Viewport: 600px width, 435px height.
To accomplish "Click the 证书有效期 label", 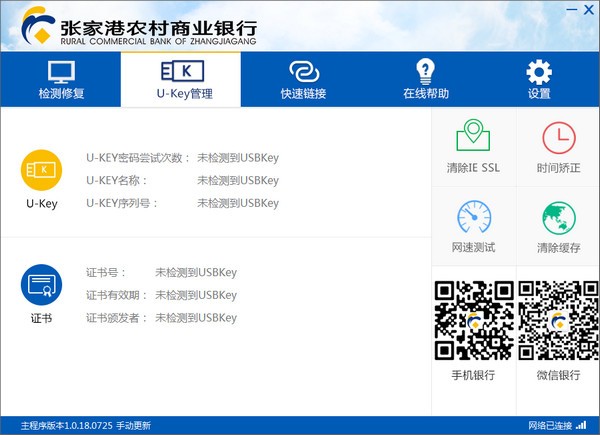I will click(x=117, y=295).
